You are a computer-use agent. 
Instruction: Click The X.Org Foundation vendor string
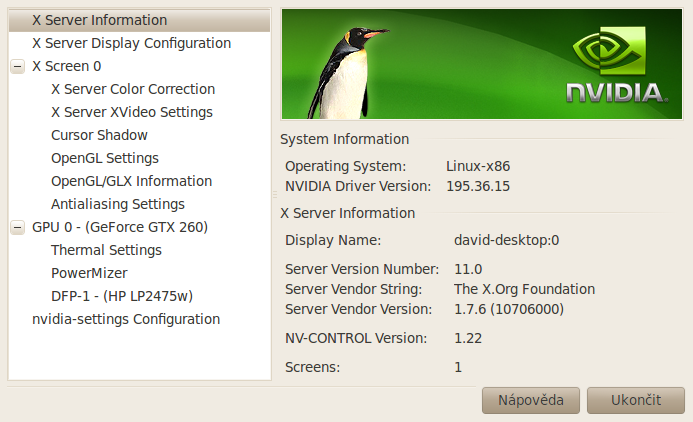click(525, 289)
